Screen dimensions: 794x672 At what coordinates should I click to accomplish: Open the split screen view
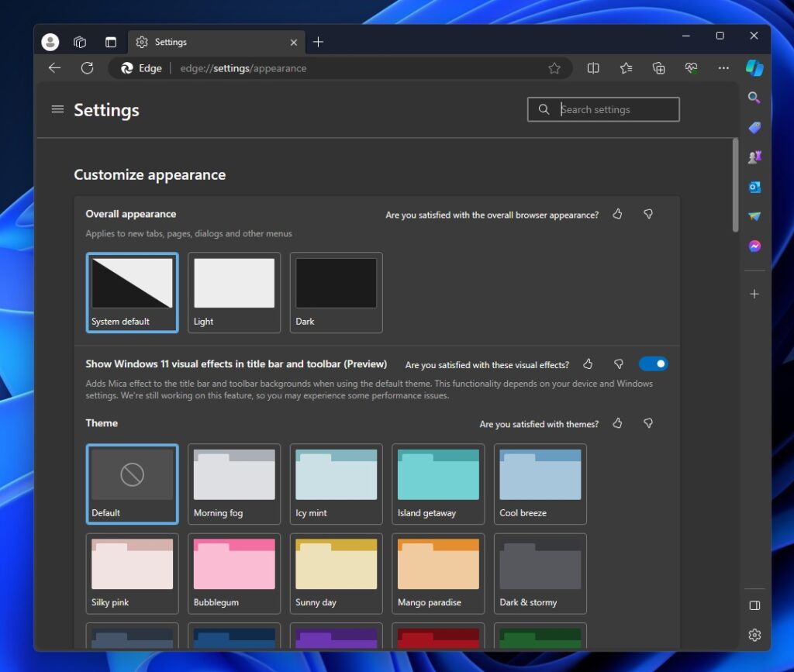(593, 68)
